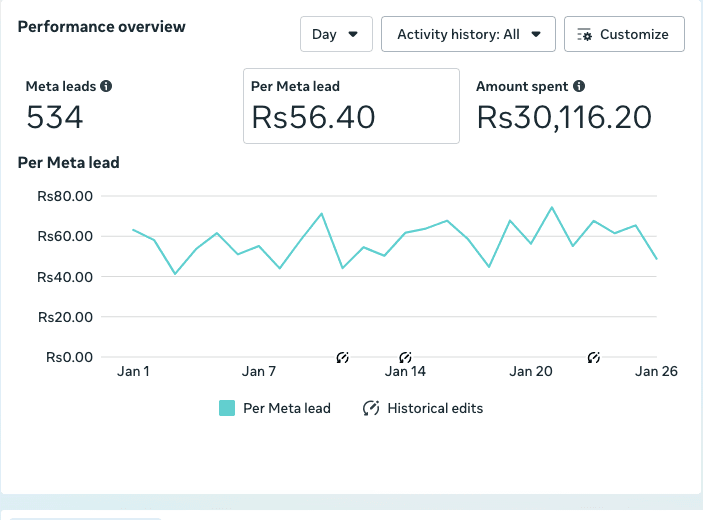Select the Meta leads 534 metric card

pos(128,106)
